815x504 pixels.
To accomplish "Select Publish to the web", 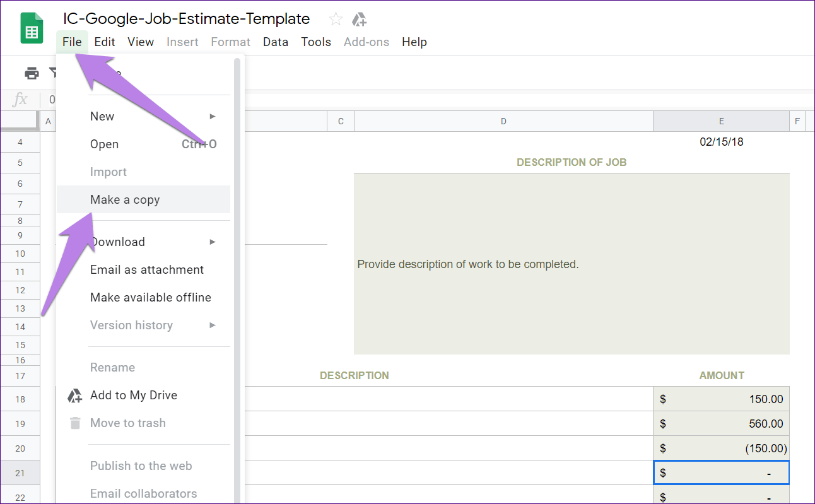I will (x=144, y=466).
